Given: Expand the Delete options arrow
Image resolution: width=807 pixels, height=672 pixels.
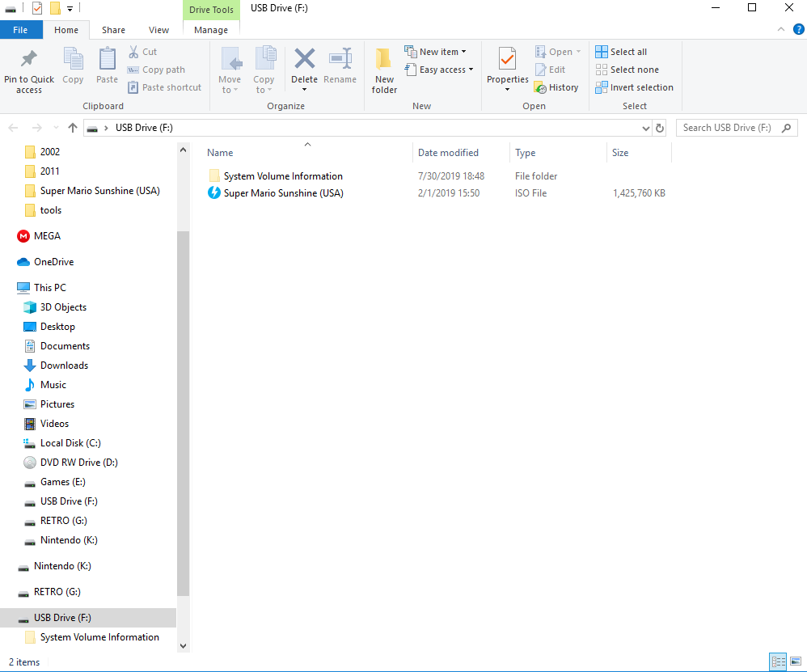Looking at the screenshot, I should coord(304,90).
